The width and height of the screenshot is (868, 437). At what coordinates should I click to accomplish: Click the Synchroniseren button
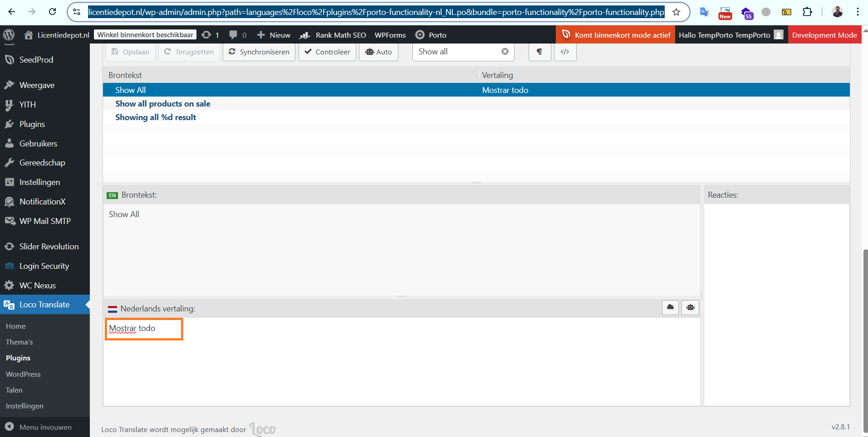259,52
